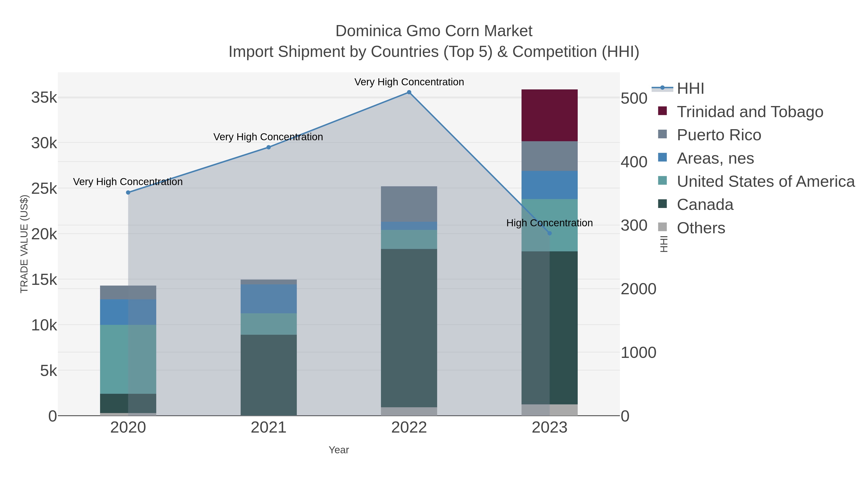
Task: Click the TRADE VALUE (US$) axis title
Action: (24, 244)
